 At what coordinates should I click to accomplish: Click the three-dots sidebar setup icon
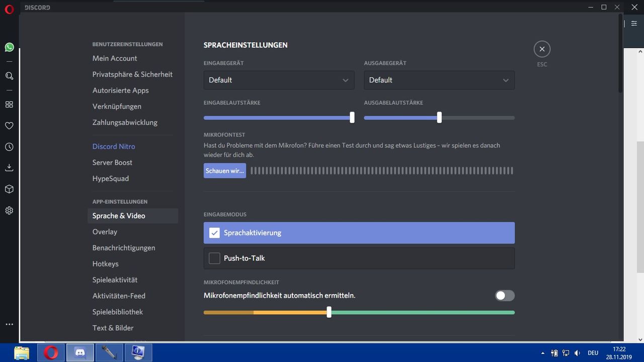click(x=9, y=324)
